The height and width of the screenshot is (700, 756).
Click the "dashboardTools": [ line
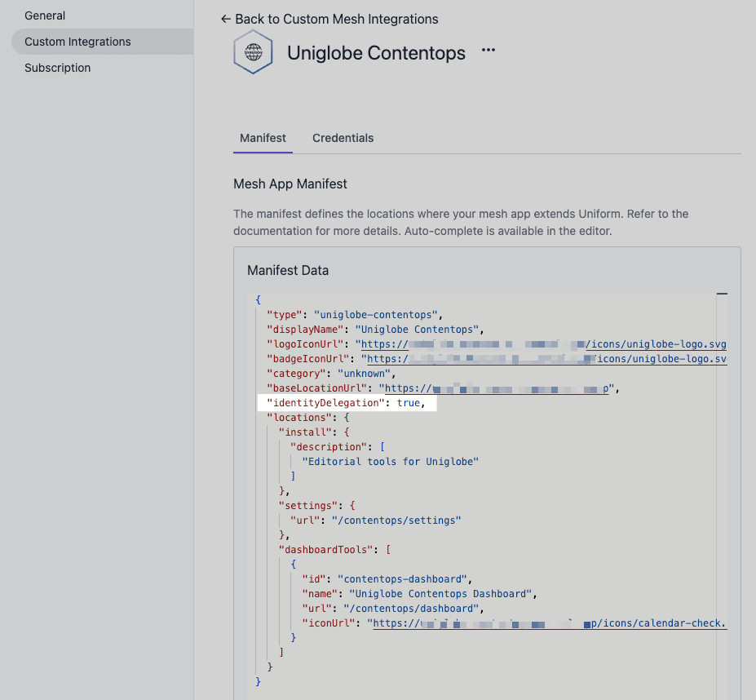coord(334,550)
